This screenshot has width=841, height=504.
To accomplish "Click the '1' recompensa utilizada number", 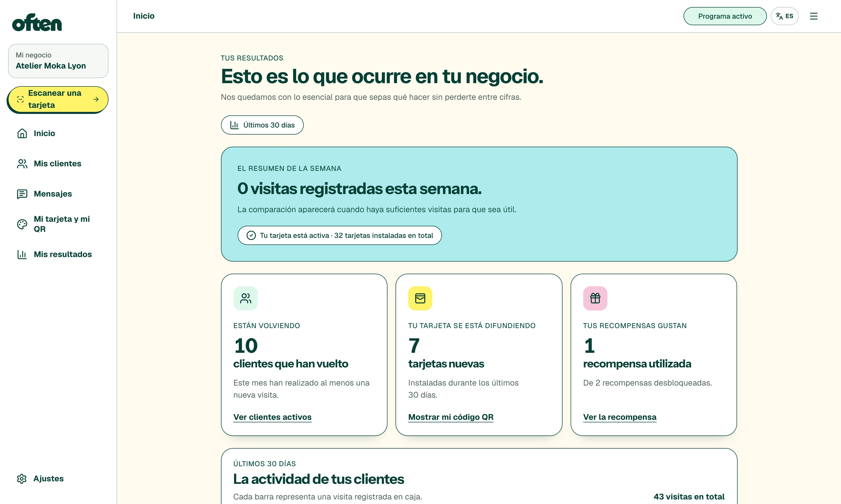I will pos(590,346).
